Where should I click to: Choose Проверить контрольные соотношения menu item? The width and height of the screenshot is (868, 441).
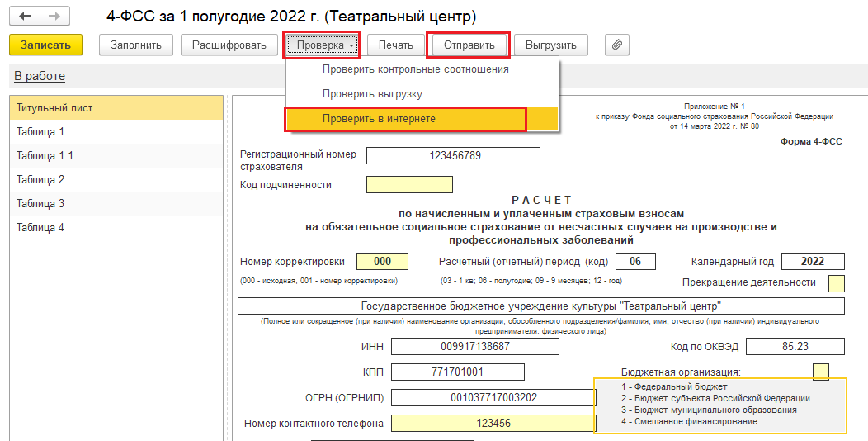coord(422,69)
